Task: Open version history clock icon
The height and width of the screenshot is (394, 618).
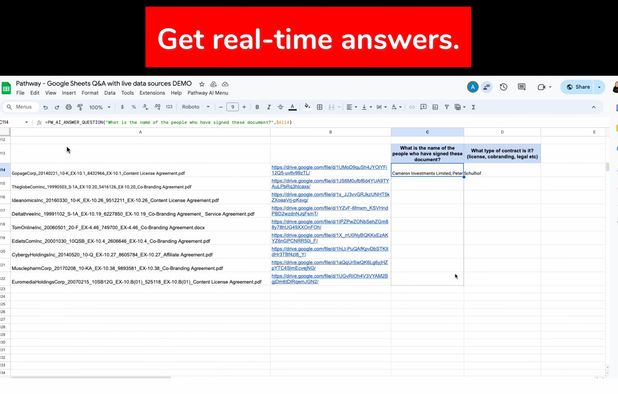Action: tap(503, 87)
